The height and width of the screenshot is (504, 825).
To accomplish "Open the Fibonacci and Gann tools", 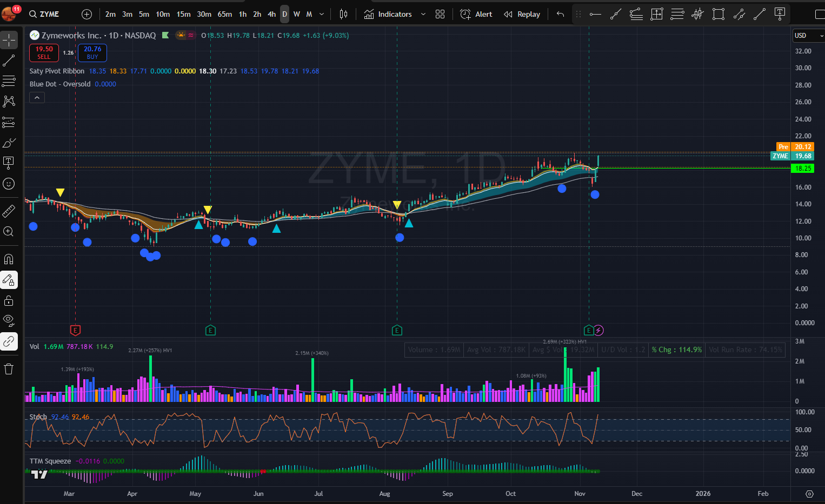I will [x=9, y=81].
